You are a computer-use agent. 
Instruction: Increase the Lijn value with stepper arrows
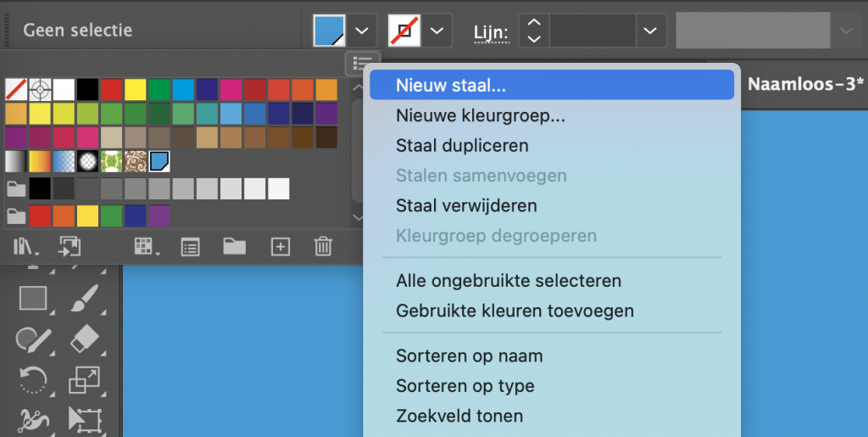coord(534,23)
